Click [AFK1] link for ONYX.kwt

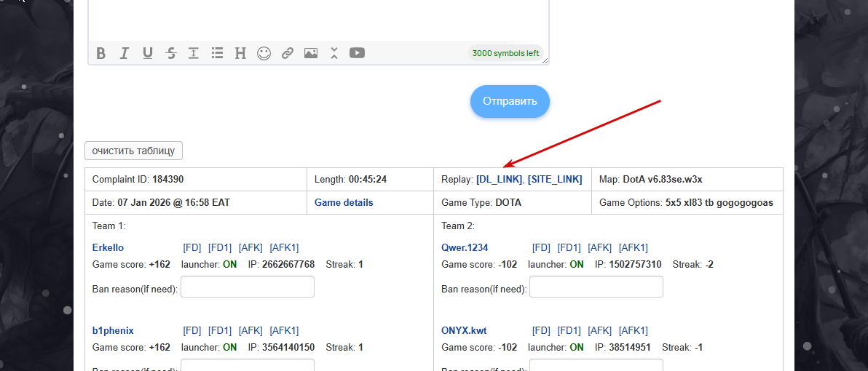click(x=634, y=331)
